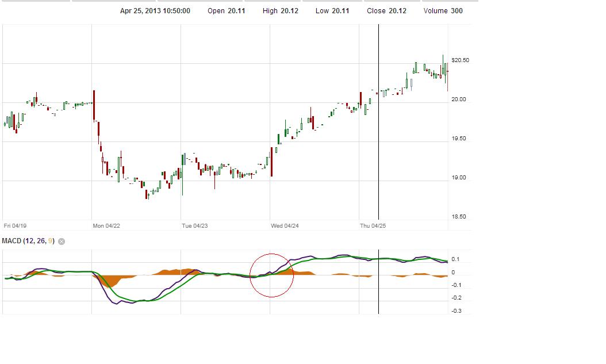Select the Tue 04/23 date label
The image size is (606, 364).
(x=195, y=225)
